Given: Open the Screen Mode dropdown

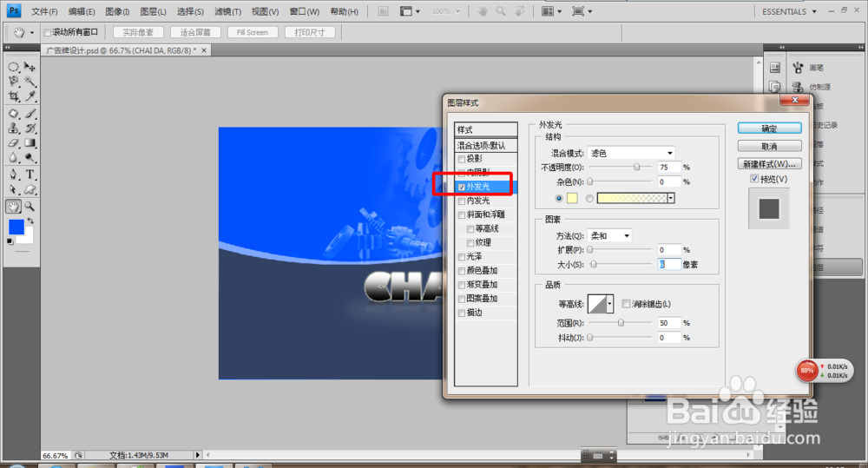Looking at the screenshot, I should (582, 11).
